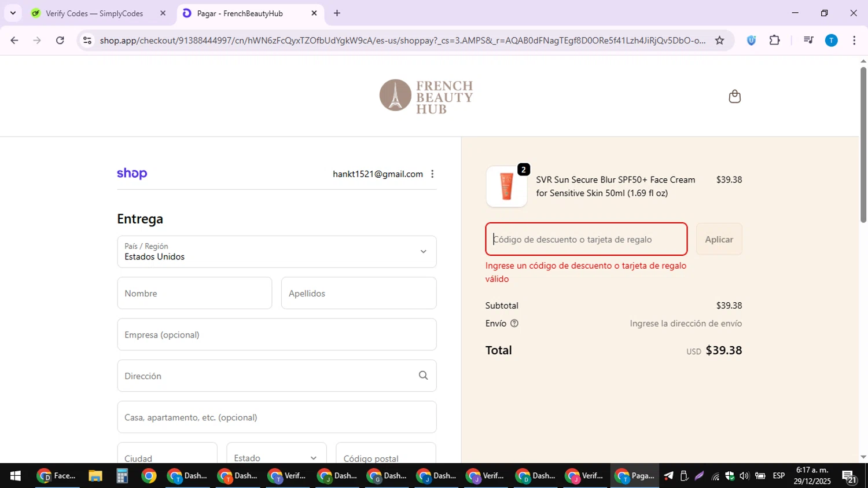868x488 pixels.
Task: Open browser extensions puzzle icon
Action: pos(774,41)
